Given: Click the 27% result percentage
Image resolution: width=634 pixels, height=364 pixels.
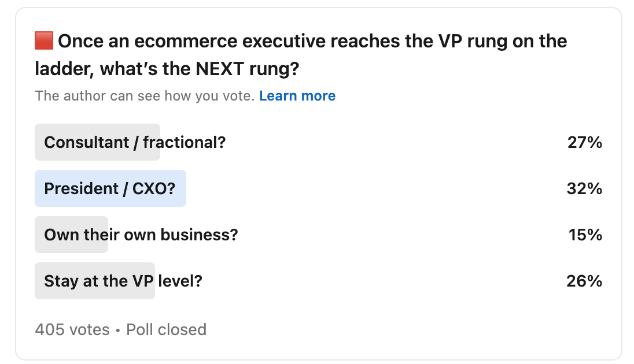Looking at the screenshot, I should click(x=585, y=142).
